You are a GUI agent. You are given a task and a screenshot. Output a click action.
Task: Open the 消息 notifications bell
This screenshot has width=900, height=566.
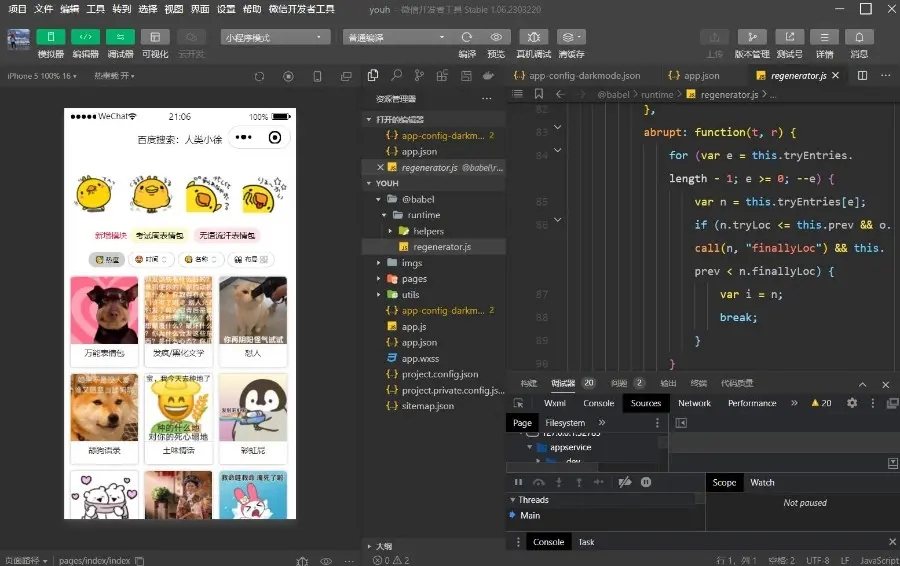click(859, 37)
